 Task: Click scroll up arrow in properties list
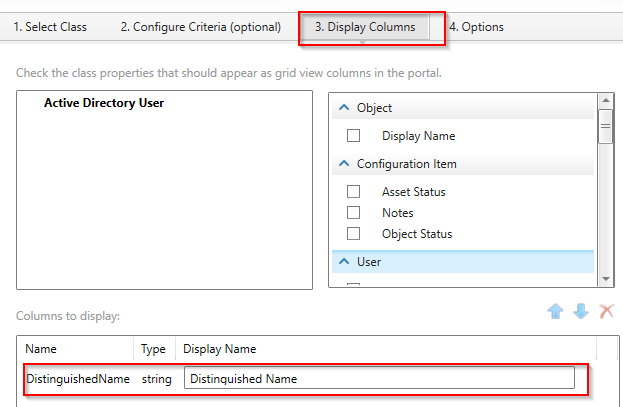(x=606, y=100)
